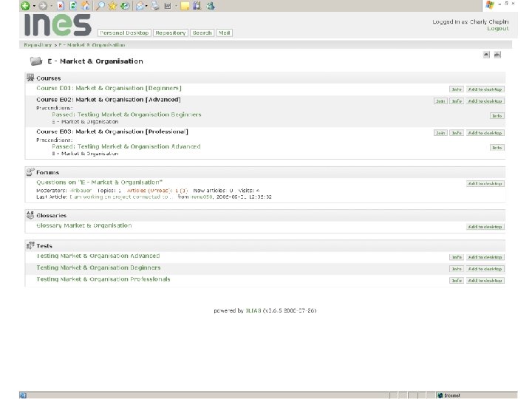Switch to the Repository tab
This screenshot has width=532, height=399.
click(x=171, y=33)
